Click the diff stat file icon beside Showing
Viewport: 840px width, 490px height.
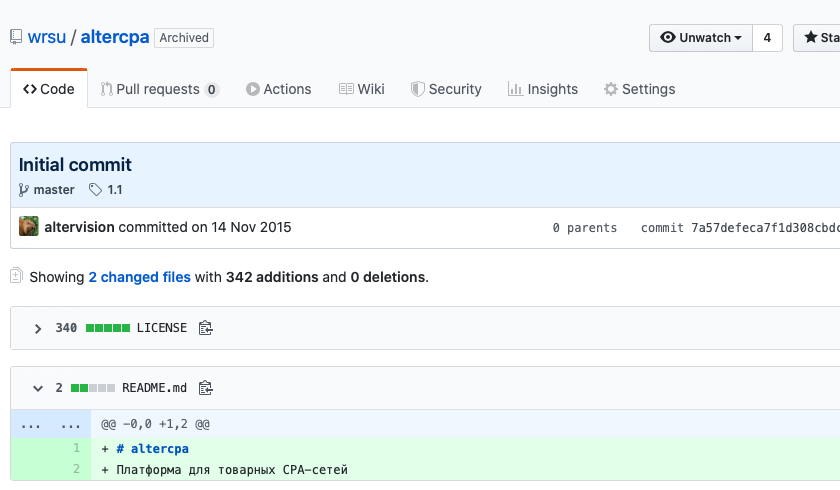(x=16, y=275)
